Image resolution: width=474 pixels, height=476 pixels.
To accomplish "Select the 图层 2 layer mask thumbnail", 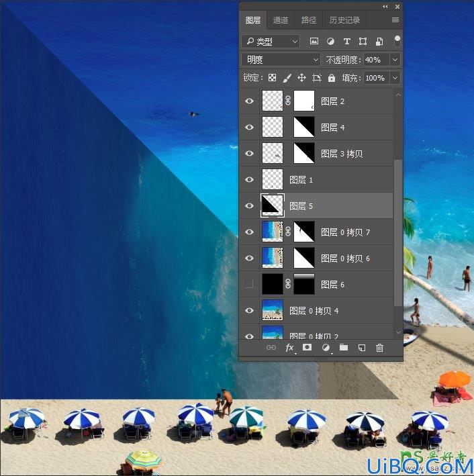I will [304, 101].
